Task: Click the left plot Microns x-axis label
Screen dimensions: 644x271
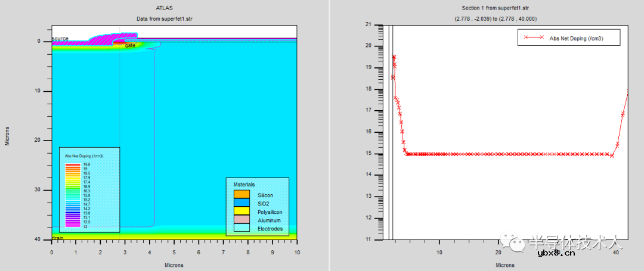Action: coord(174,265)
